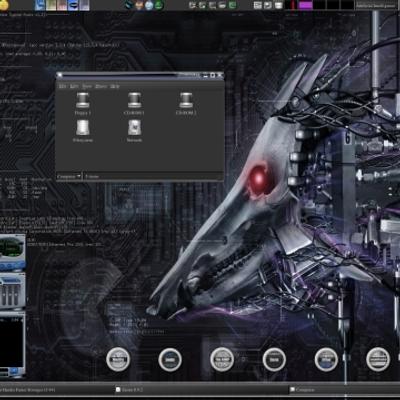The width and height of the screenshot is (400, 400).
Task: Open File menu in Computer window
Action: tap(62, 86)
